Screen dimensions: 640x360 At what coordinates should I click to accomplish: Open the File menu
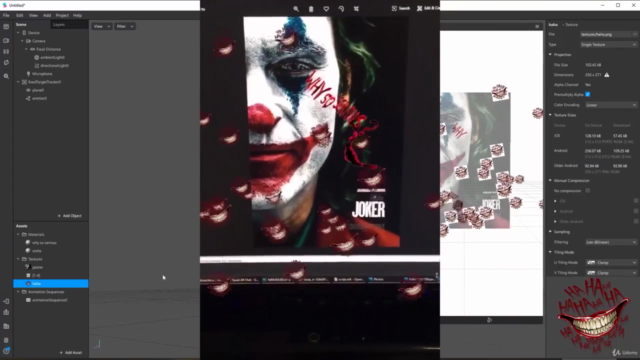tap(6, 15)
